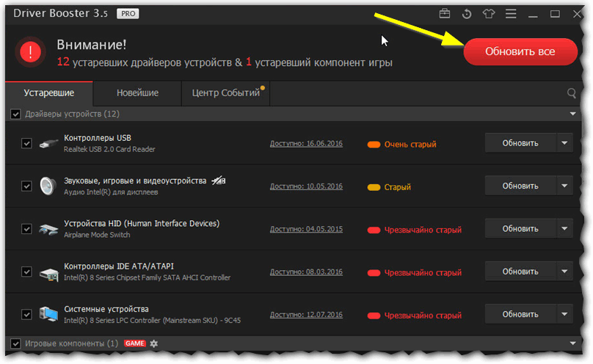Viewport: 593px width, 364px height.
Task: Toggle the Системные устройства checkbox
Action: click(x=27, y=314)
